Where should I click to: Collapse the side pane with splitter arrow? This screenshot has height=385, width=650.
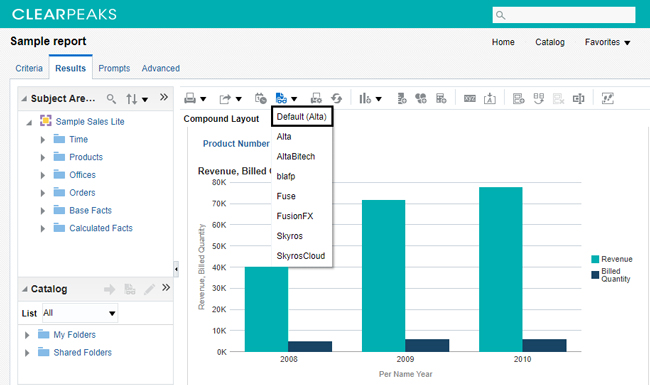coord(176,269)
